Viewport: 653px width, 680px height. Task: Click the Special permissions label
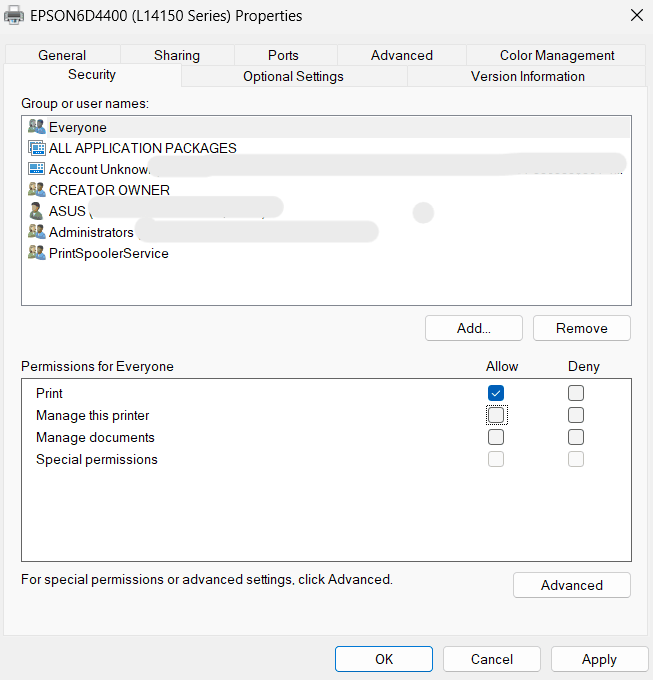coord(97,459)
